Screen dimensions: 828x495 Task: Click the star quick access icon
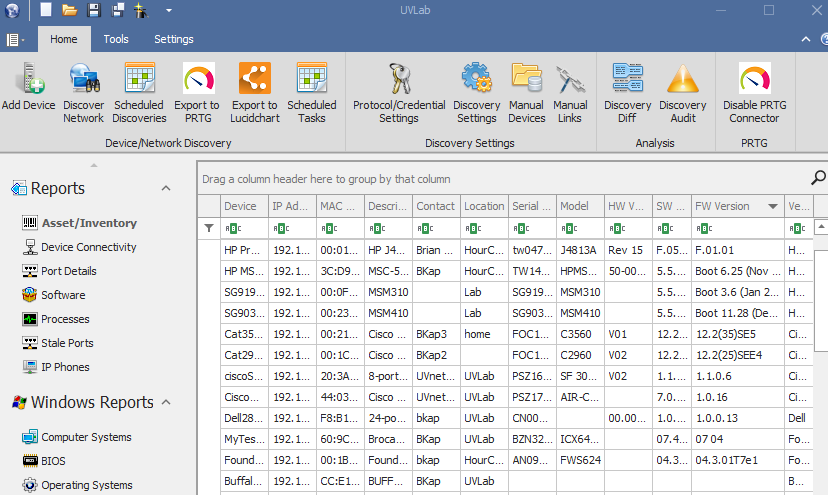pyautogui.click(x=141, y=10)
